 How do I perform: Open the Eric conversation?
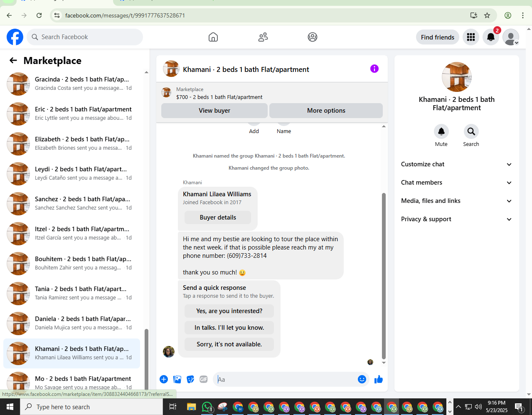point(72,114)
